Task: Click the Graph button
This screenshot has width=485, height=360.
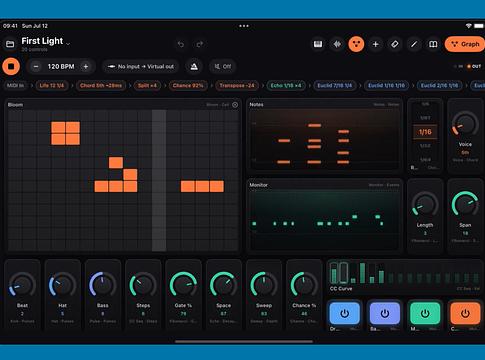Action: [465, 44]
